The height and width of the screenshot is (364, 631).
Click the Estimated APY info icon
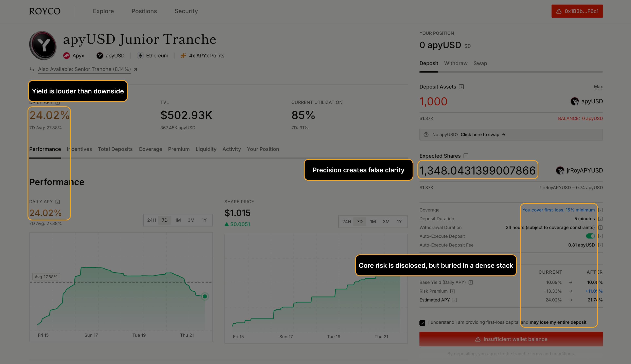pos(455,300)
